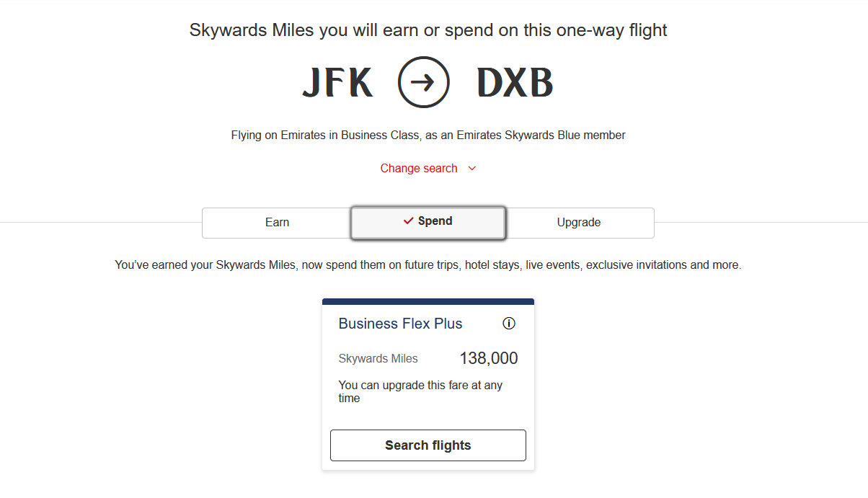This screenshot has width=868, height=498.
Task: Click the page heading about Skywards Miles
Action: click(x=428, y=30)
